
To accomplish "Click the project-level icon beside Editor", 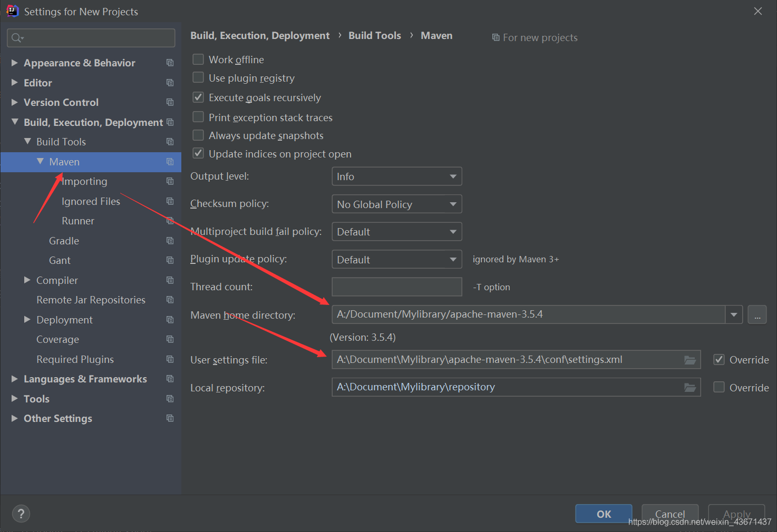I will (x=170, y=83).
